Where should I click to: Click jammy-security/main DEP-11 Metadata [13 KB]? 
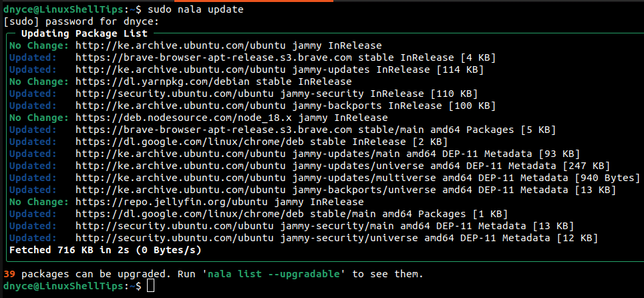[x=325, y=226]
